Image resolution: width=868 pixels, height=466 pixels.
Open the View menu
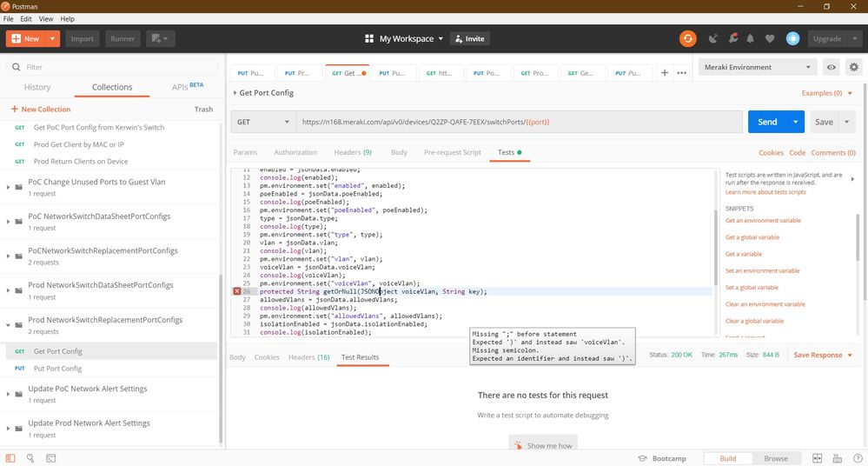(x=46, y=19)
